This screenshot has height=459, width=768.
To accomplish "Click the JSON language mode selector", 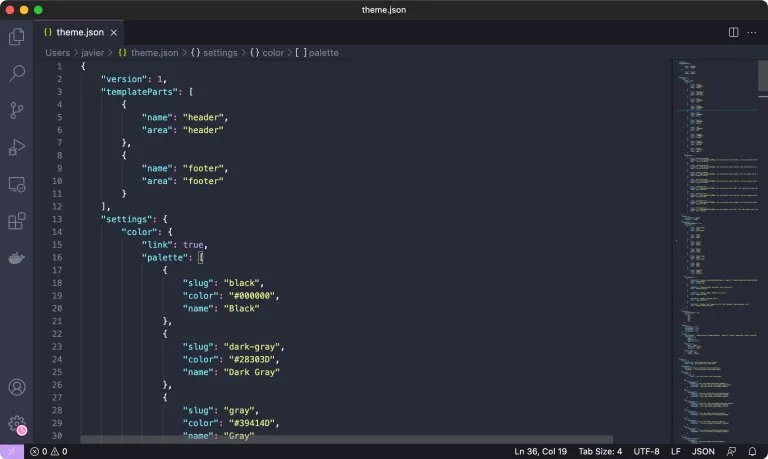I will 703,451.
